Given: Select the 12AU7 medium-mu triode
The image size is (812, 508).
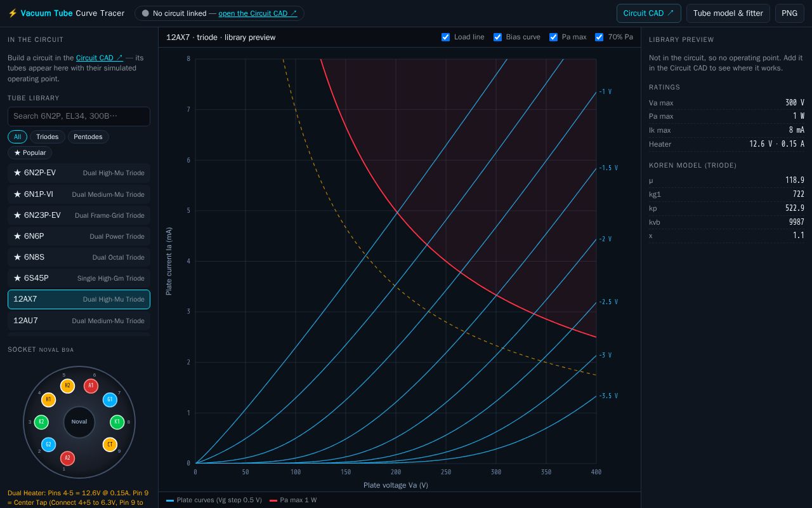Looking at the screenshot, I should 79,321.
